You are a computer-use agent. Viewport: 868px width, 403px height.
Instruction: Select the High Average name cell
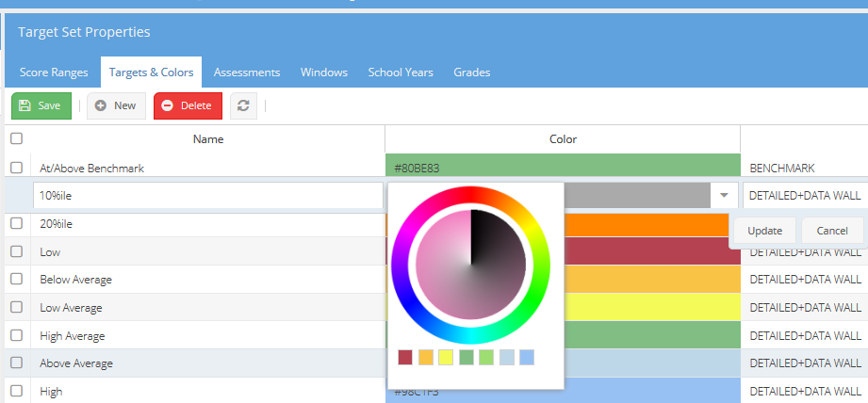point(207,335)
